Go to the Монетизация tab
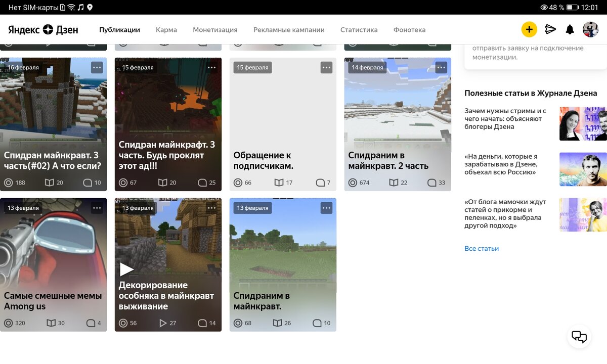This screenshot has height=364, width=607. pos(215,30)
